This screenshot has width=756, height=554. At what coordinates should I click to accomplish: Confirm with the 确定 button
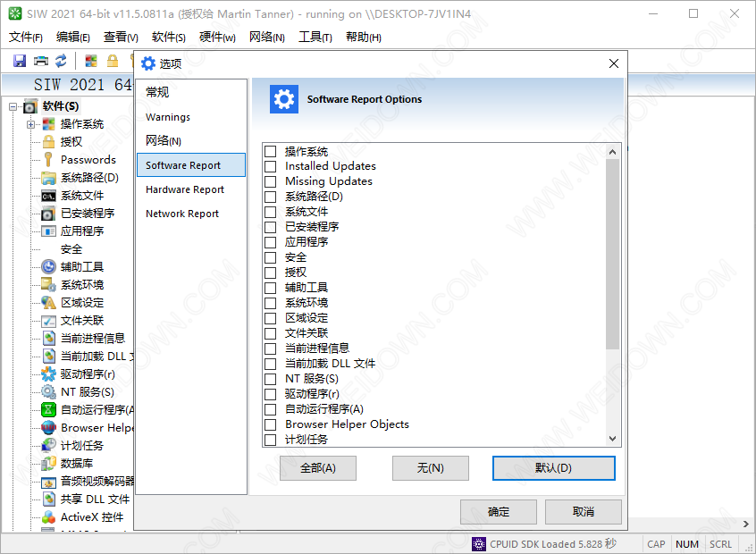(499, 512)
